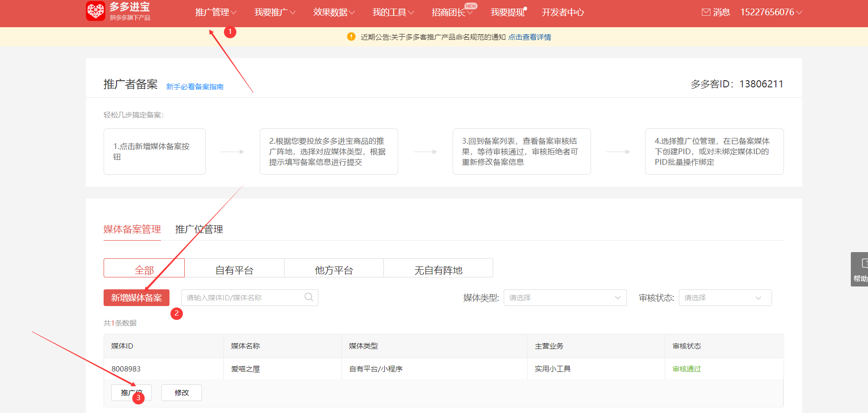Click step card 3.回到备案列表

[x=521, y=151]
